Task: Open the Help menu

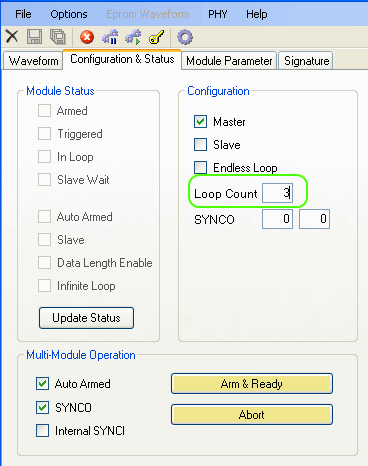Action: point(257,14)
